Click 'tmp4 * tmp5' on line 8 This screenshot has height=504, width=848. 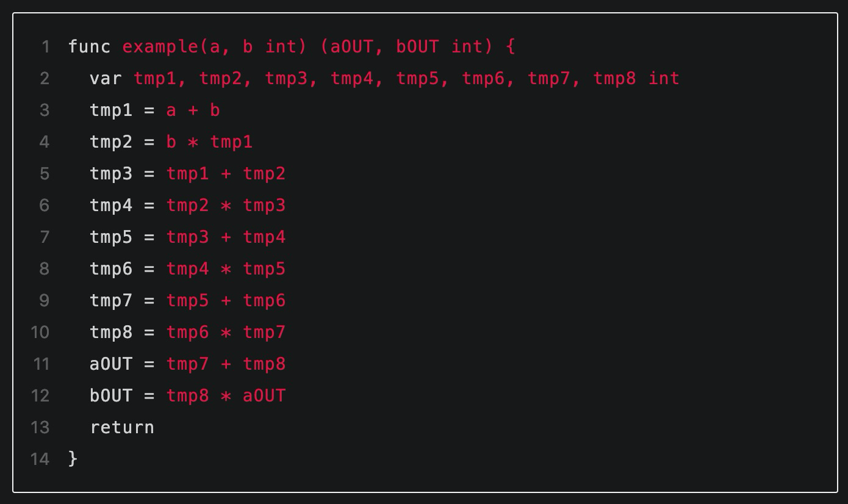point(226,268)
